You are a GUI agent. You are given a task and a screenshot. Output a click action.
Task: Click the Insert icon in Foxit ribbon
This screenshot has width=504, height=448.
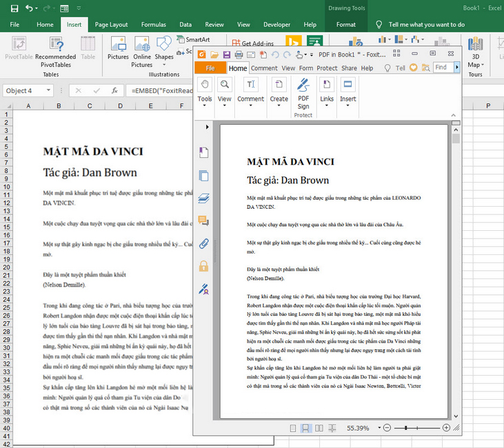click(x=347, y=85)
